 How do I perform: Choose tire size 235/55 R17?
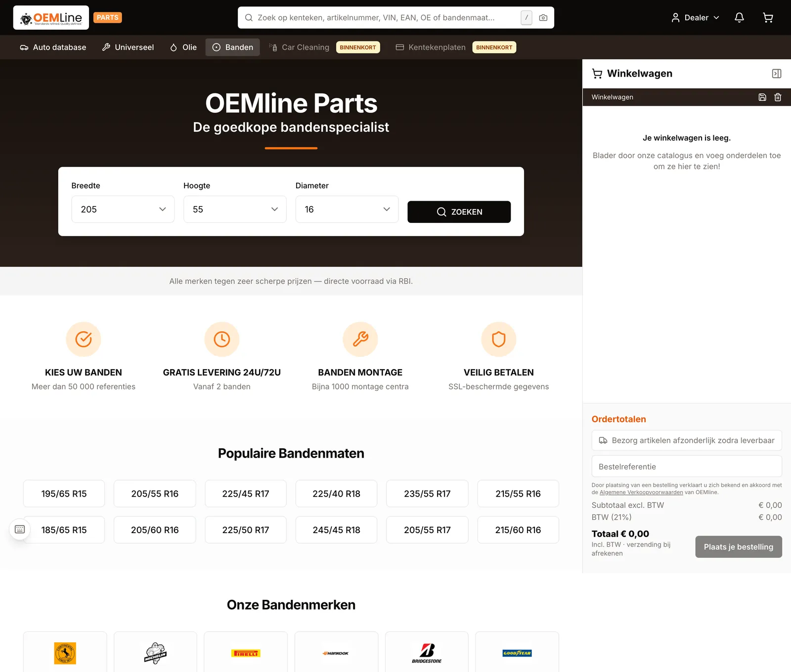(x=427, y=494)
